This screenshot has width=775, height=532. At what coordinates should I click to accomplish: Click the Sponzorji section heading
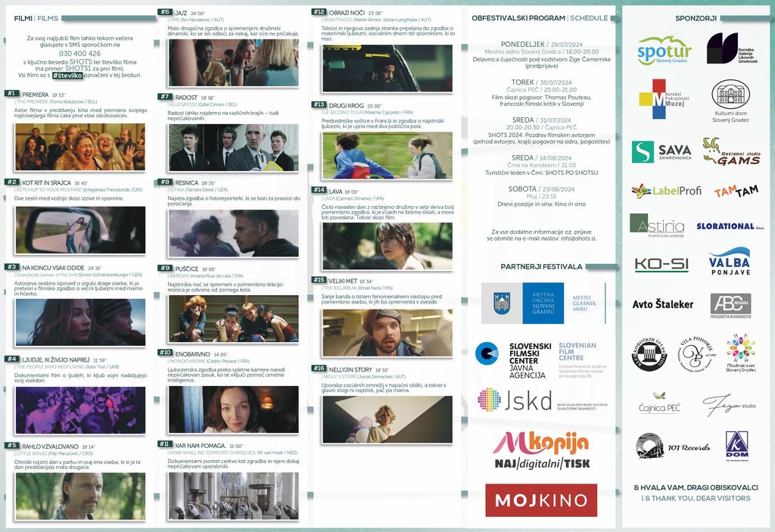click(696, 17)
